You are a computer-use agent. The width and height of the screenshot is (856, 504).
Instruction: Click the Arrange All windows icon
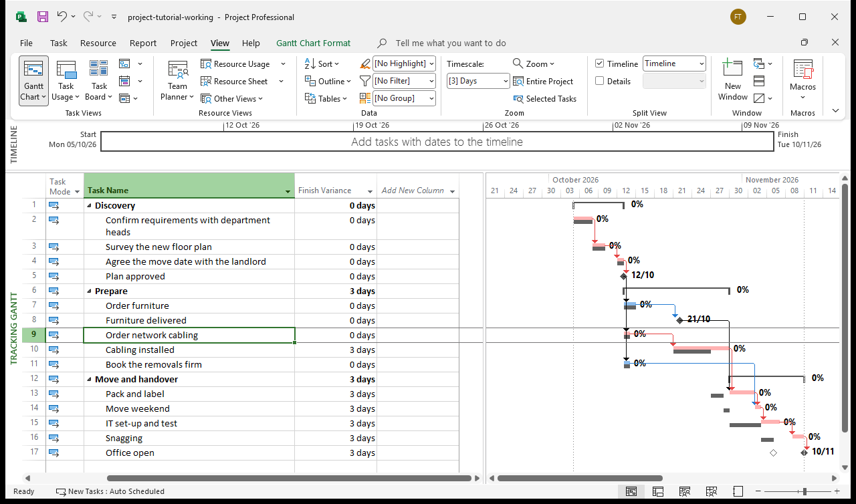tap(759, 81)
